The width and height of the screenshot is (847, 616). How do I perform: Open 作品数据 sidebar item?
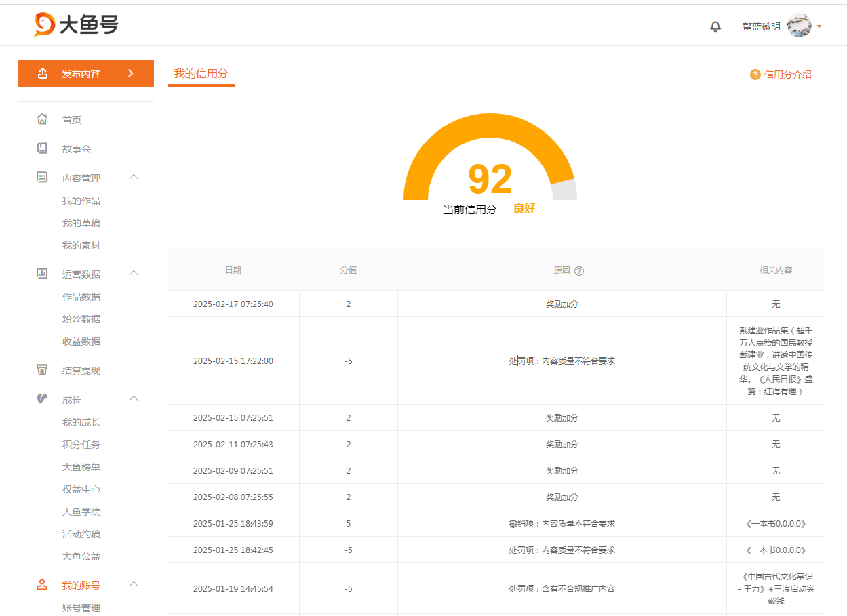coord(81,297)
